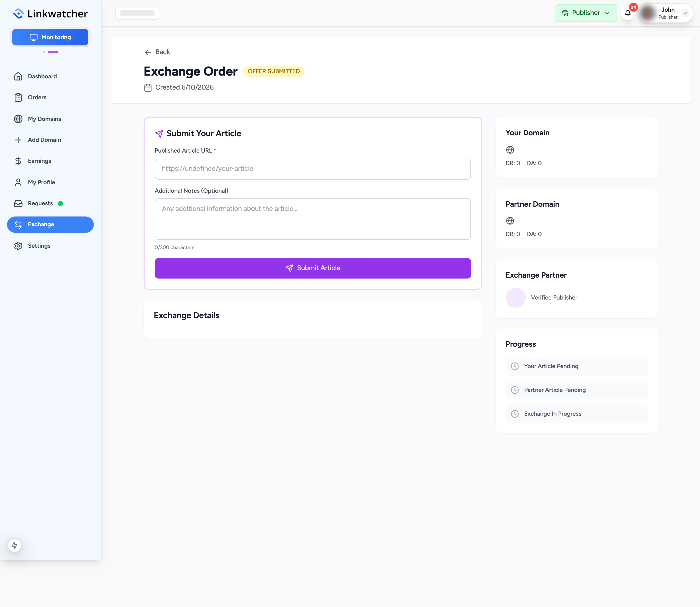This screenshot has width=700, height=607.
Task: Click the green Requests status dot
Action: (x=60, y=204)
